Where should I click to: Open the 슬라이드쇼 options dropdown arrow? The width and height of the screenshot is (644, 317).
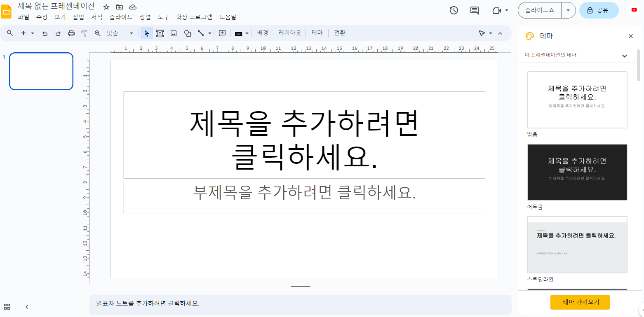[x=569, y=10]
